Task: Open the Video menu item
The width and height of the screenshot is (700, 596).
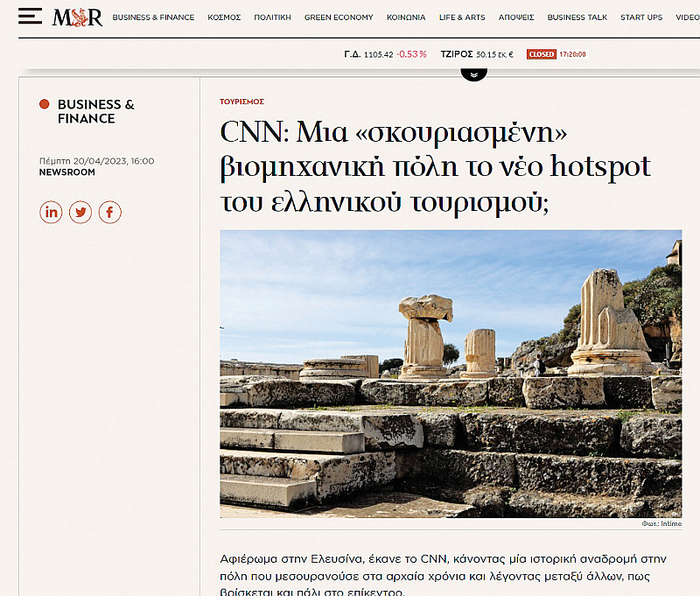Action: [x=688, y=18]
